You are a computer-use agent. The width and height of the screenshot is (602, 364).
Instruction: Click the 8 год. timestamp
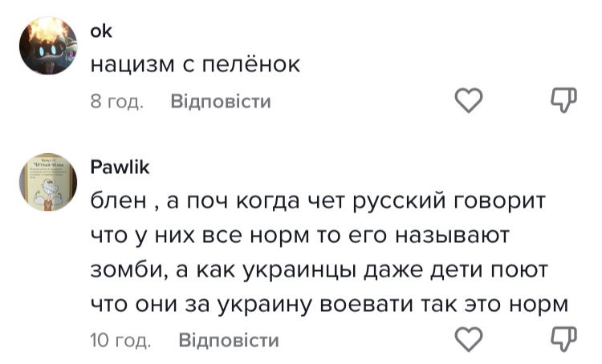(x=116, y=102)
